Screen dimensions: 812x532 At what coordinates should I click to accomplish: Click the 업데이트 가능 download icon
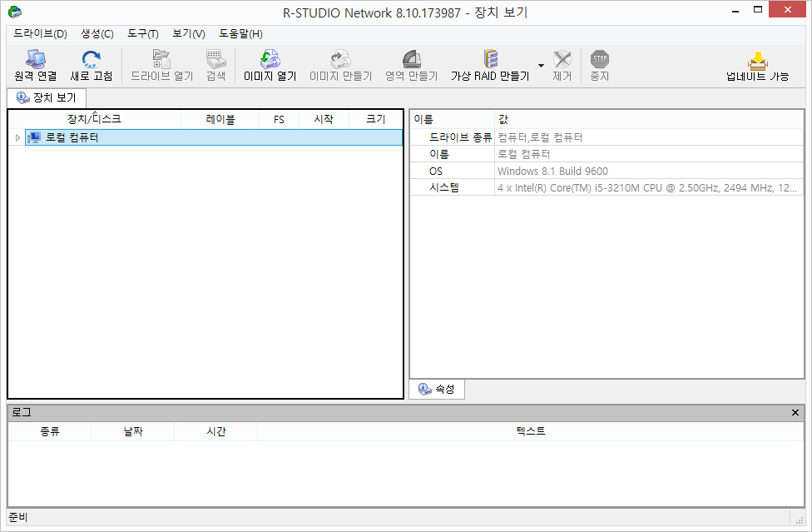click(757, 60)
